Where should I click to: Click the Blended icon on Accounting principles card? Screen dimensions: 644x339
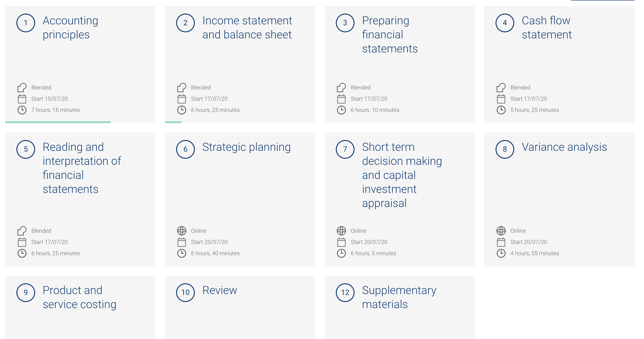(x=22, y=88)
